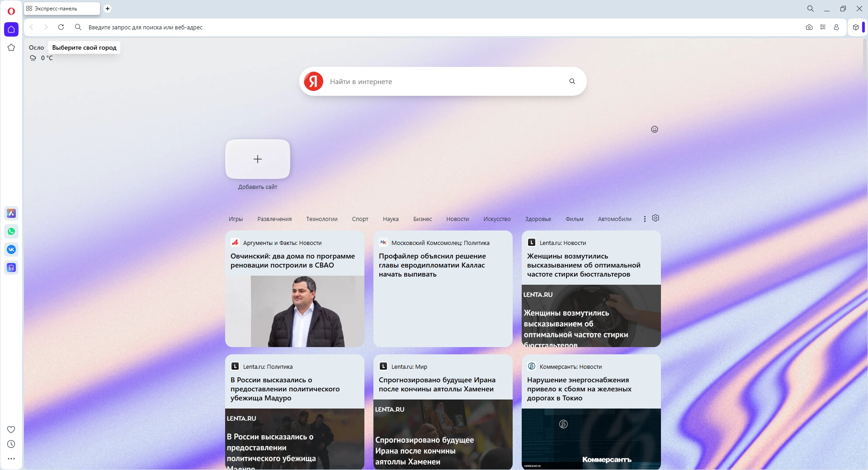This screenshot has width=868, height=470.
Task: Focus the address bar input
Action: coord(443,27)
